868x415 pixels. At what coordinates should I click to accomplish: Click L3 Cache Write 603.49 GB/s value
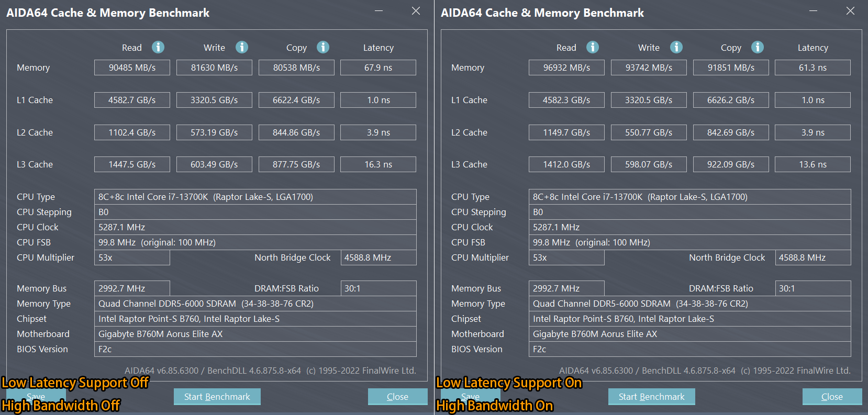pos(214,164)
